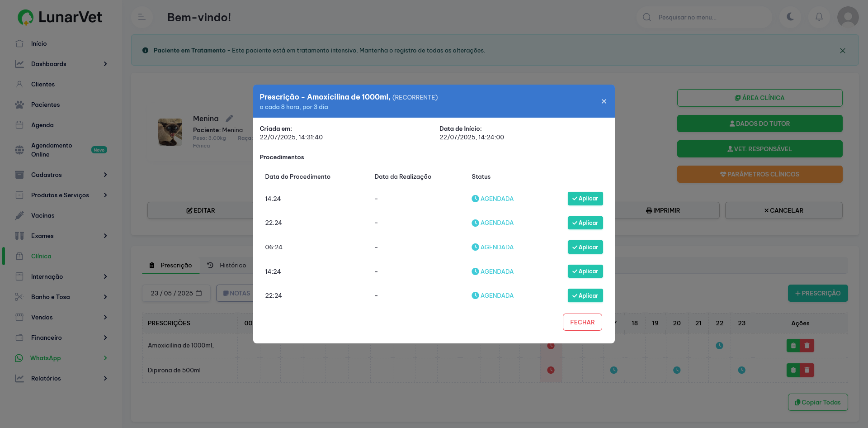Add new with + PRESCRIÇÃO button
This screenshot has height=428, width=868.
[818, 293]
